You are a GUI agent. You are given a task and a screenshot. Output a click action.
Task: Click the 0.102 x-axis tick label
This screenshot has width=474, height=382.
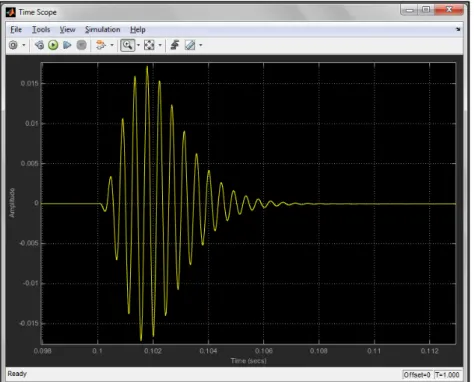point(153,351)
